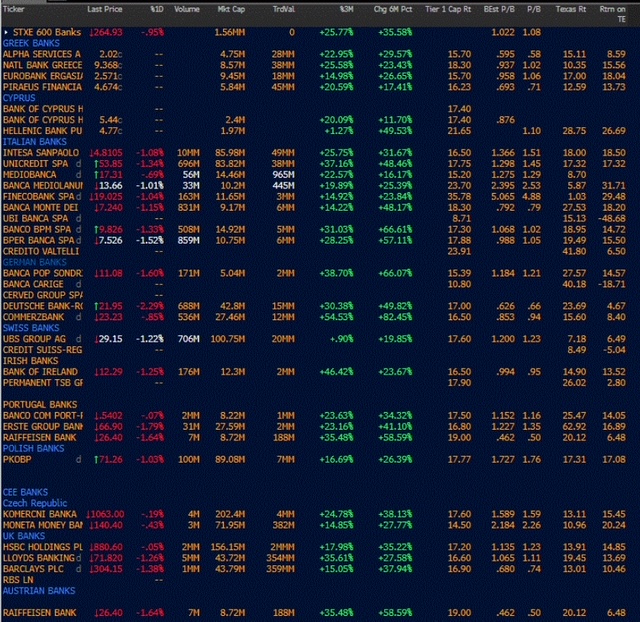Click the %1D column header

[x=157, y=9]
